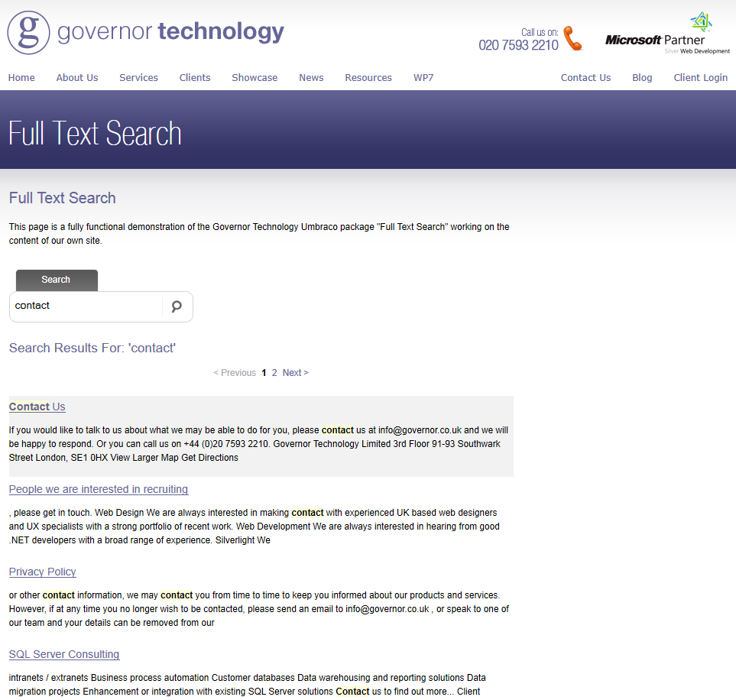Open the Services menu
Screen dimensions: 736x700
click(138, 77)
